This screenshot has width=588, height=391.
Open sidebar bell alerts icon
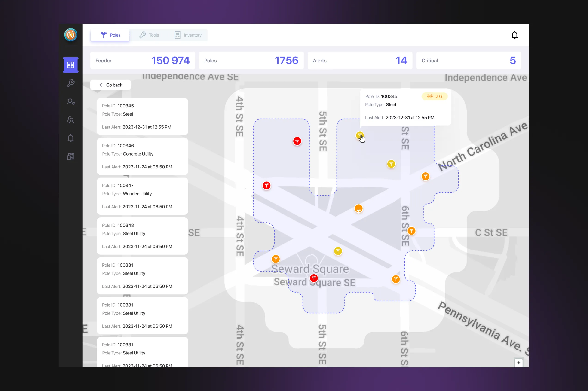(x=70, y=138)
